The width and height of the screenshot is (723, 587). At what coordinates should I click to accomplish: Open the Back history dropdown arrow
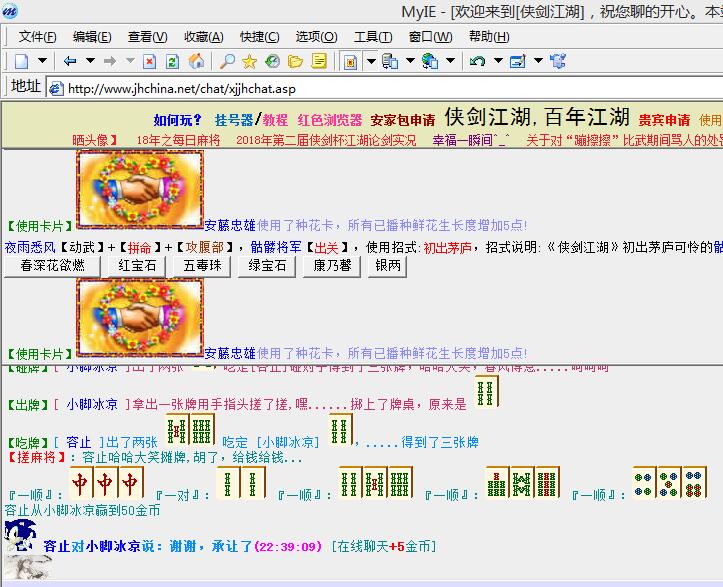point(90,60)
